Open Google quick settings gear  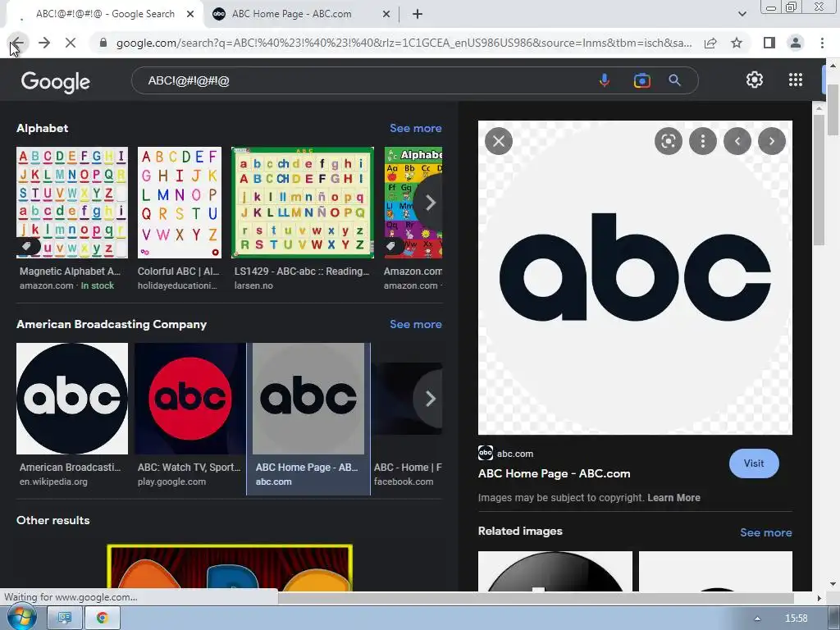point(755,80)
